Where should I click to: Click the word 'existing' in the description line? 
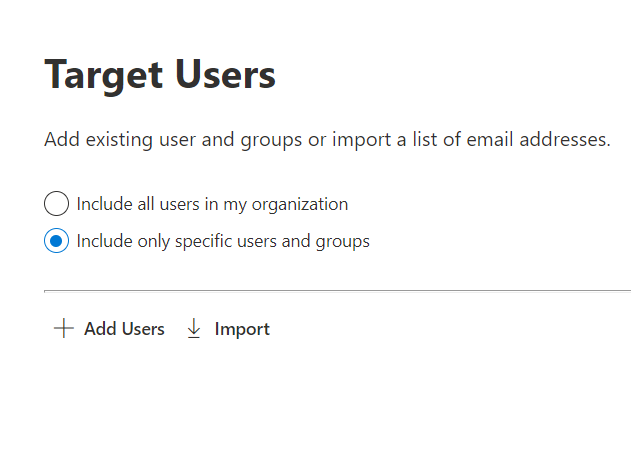point(117,140)
